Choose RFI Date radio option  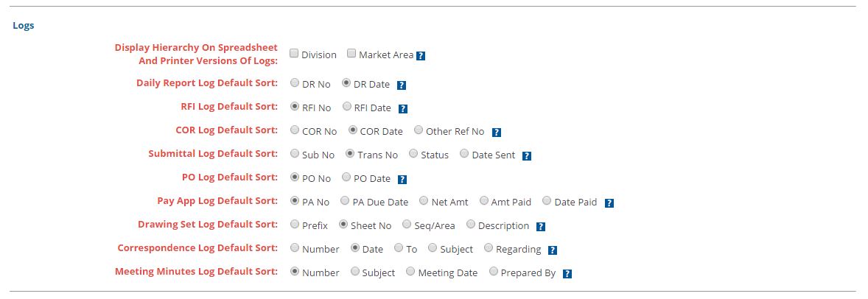[x=346, y=106]
